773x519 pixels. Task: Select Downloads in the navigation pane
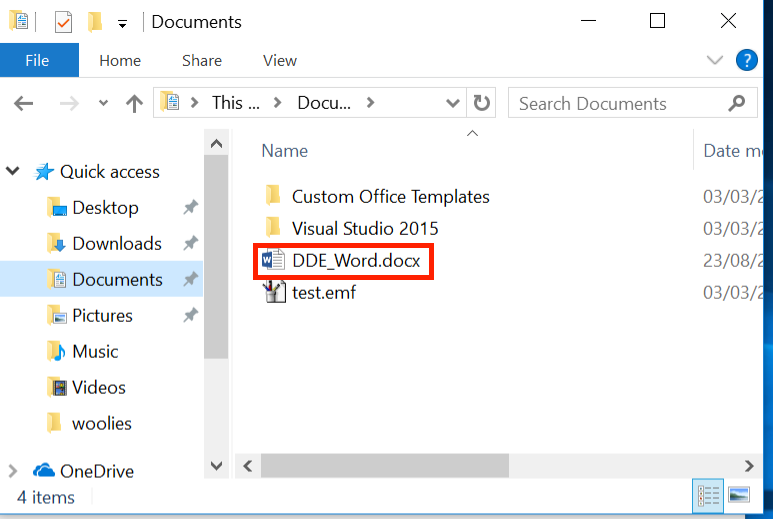[116, 243]
